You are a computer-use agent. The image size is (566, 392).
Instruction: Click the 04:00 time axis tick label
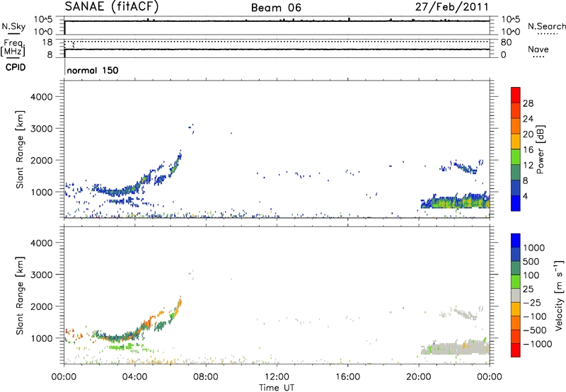(x=134, y=377)
